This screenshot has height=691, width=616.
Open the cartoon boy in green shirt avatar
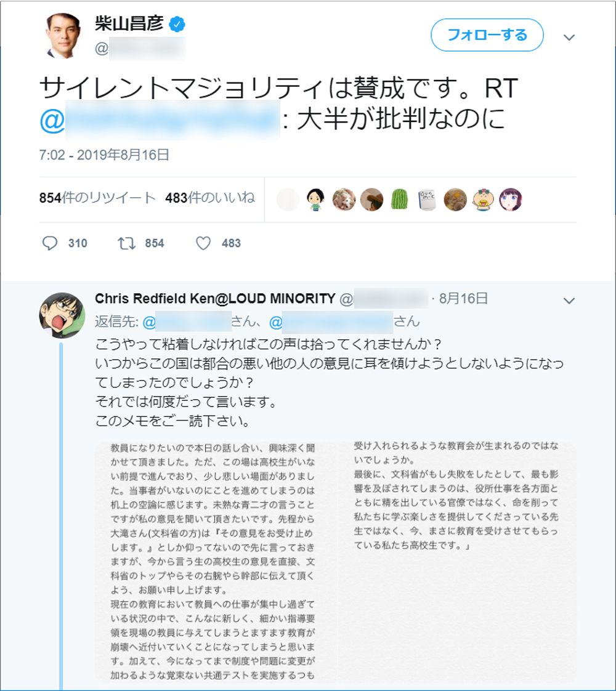pyautogui.click(x=316, y=199)
